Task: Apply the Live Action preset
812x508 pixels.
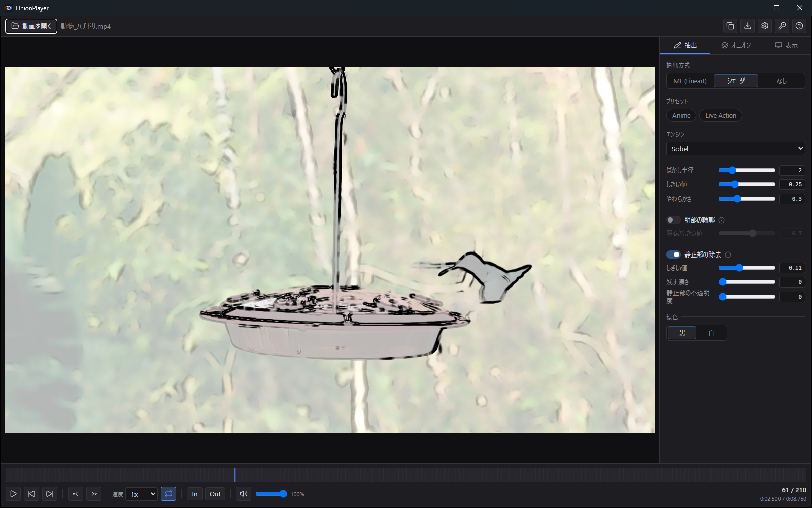Action: pyautogui.click(x=721, y=115)
